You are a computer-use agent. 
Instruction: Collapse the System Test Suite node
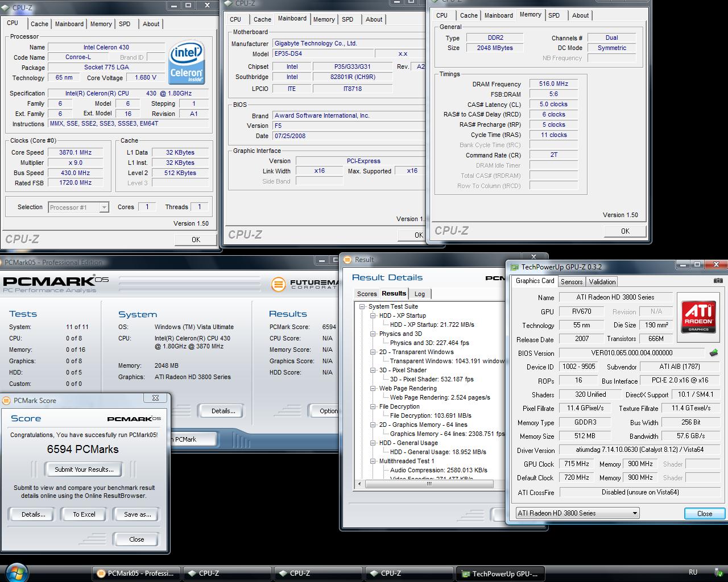[362, 306]
